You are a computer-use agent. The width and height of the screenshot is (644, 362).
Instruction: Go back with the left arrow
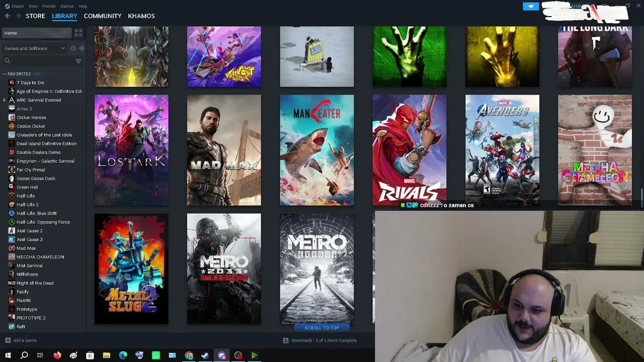pos(8,16)
